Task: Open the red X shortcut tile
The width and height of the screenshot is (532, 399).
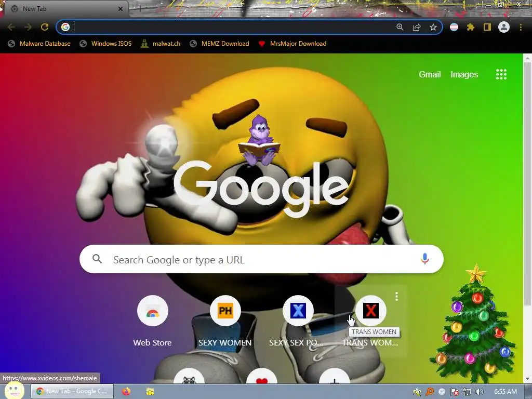Action: [370, 321]
